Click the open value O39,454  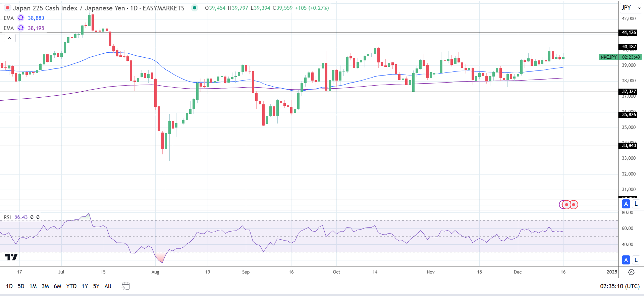pyautogui.click(x=215, y=8)
